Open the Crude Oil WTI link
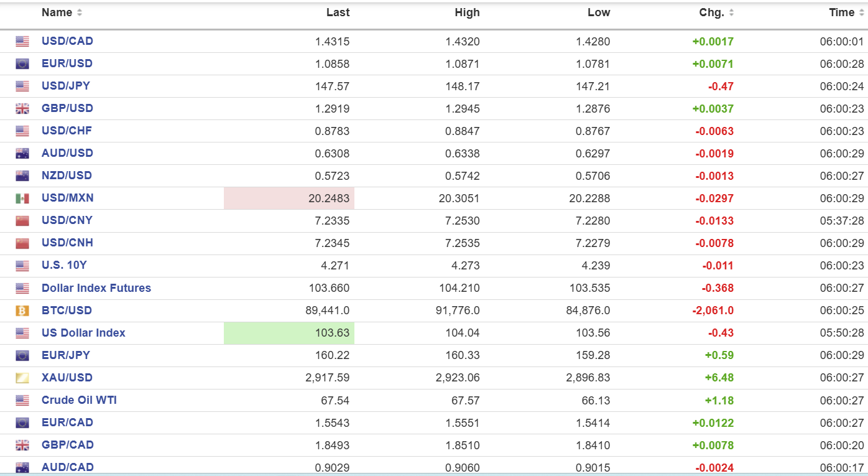868x476 pixels. (79, 400)
